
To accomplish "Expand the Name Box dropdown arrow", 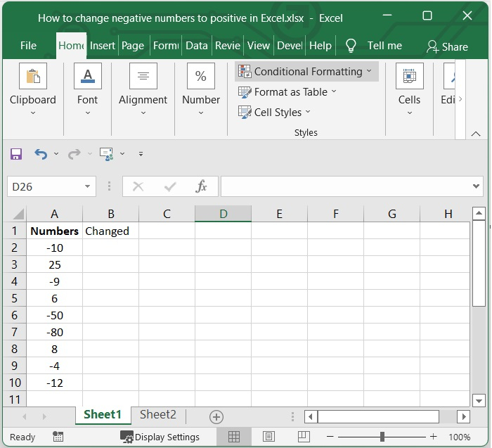I will pyautogui.click(x=88, y=186).
